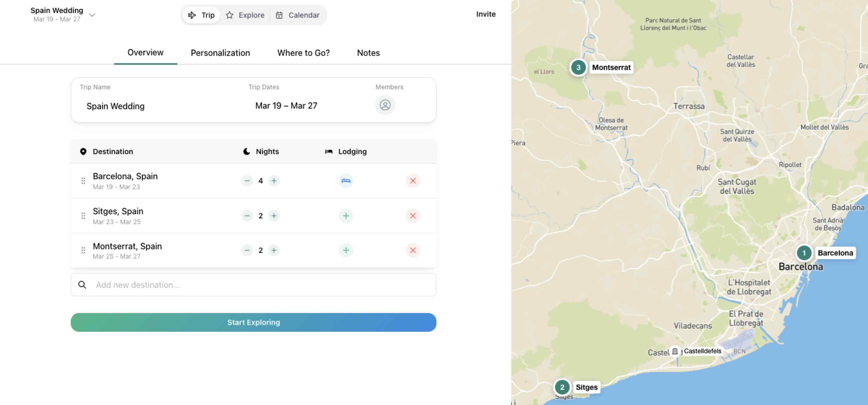This screenshot has height=405, width=868.
Task: Open Explore using the star icon
Action: point(230,15)
